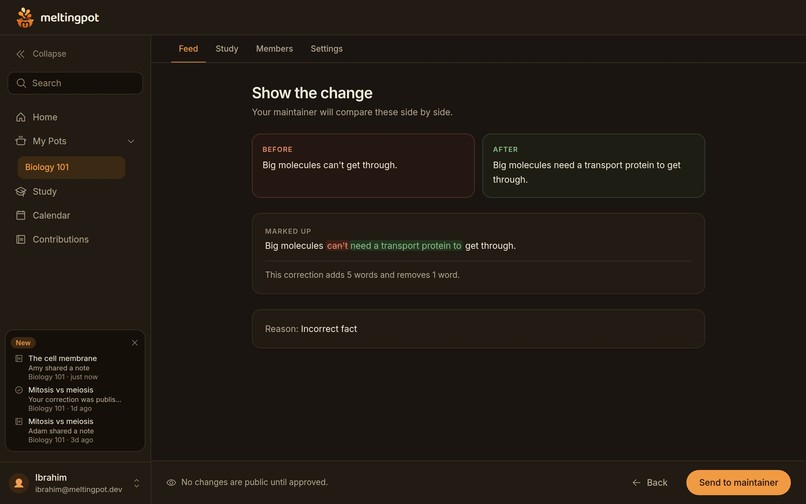Open Mitosis vs meiosis note from Adam

75,430
